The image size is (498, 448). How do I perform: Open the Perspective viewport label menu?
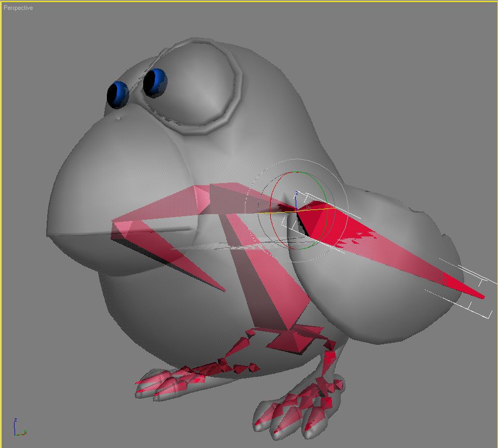point(18,8)
